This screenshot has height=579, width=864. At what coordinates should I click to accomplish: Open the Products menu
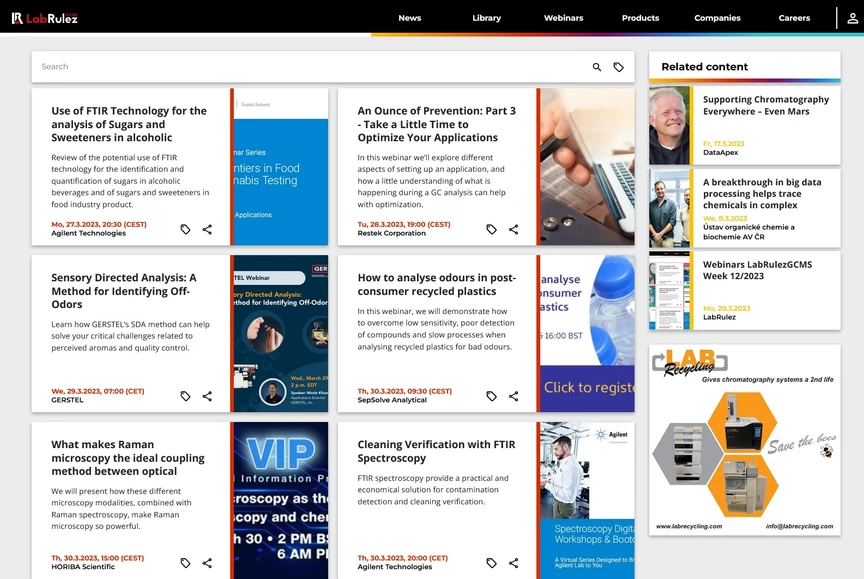[640, 18]
